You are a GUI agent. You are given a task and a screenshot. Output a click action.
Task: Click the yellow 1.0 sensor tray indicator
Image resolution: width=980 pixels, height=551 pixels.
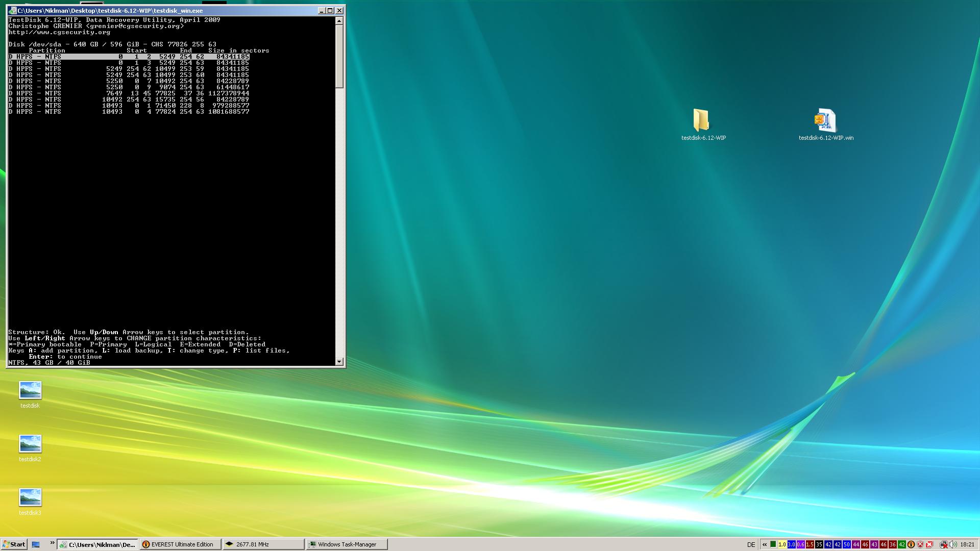[782, 544]
